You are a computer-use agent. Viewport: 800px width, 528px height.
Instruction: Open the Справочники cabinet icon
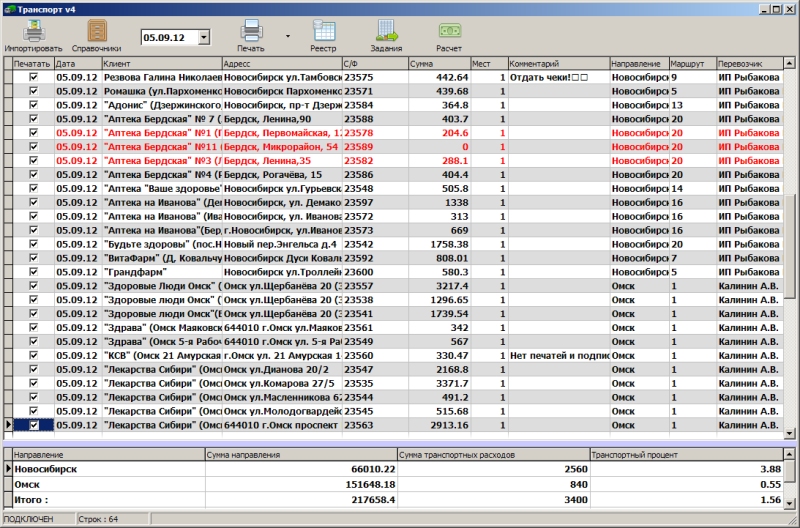tap(97, 31)
